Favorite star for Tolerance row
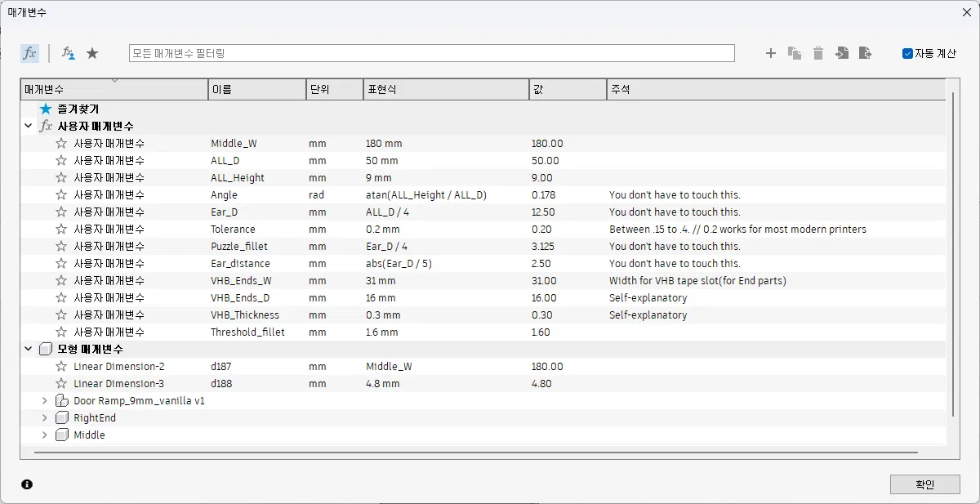The height and width of the screenshot is (504, 980). pyautogui.click(x=61, y=230)
